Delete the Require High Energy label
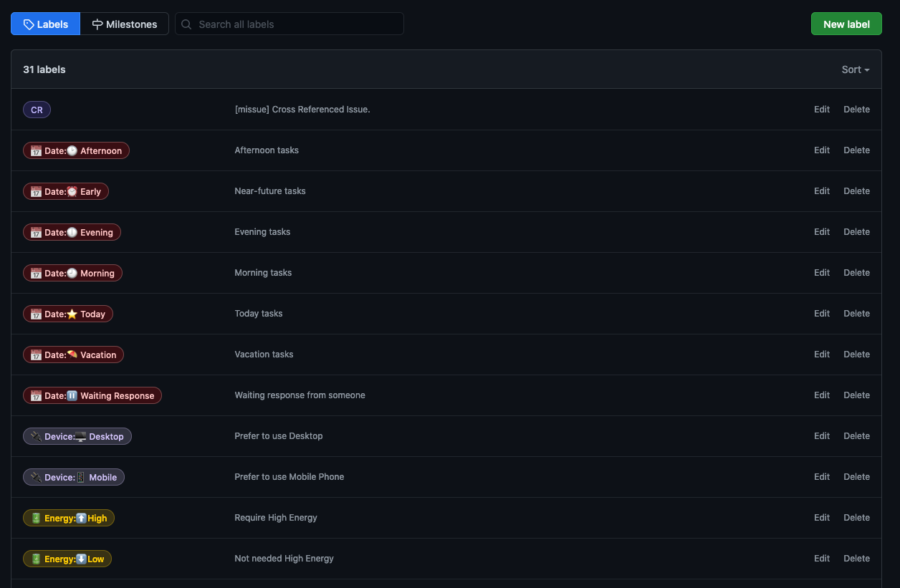The width and height of the screenshot is (900, 588). [856, 518]
